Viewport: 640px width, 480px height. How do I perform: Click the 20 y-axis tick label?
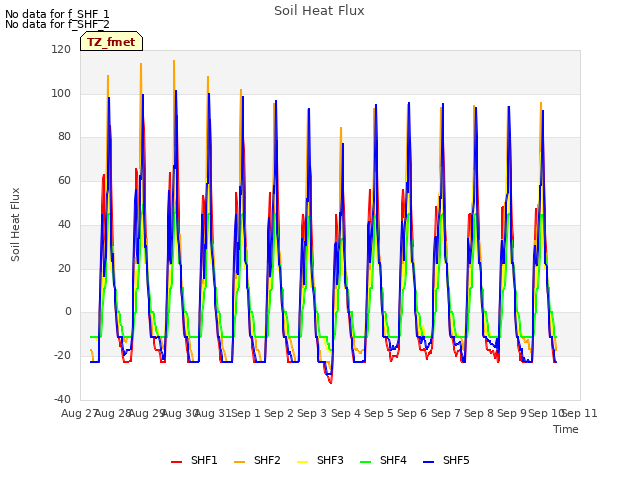point(64,268)
